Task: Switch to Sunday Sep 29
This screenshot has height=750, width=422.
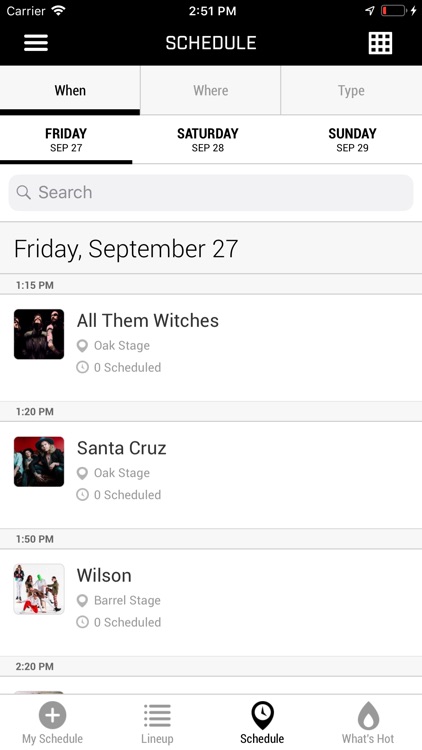Action: (352, 140)
